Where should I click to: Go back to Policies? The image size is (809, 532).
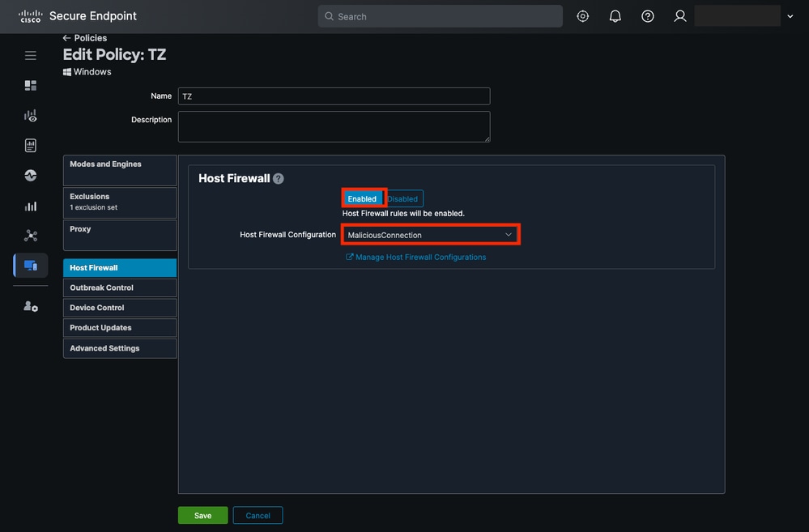84,38
